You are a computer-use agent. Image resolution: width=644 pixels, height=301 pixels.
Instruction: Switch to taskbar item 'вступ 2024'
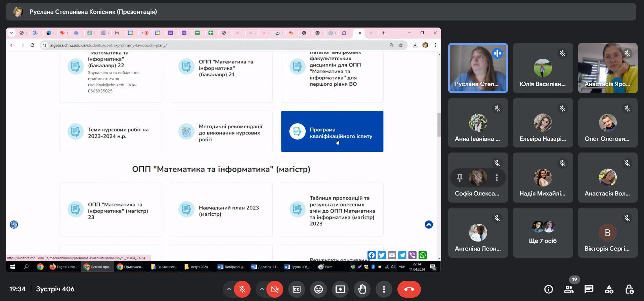(x=197, y=267)
